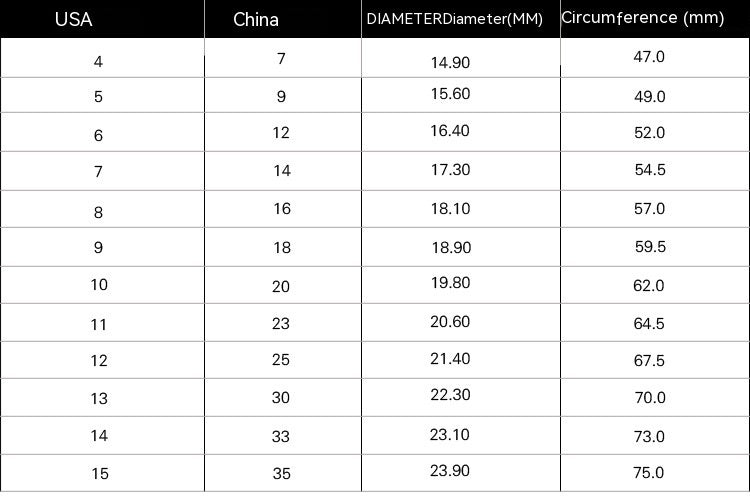Click the 75.0 circumference cell
750x504 pixels.
649,473
